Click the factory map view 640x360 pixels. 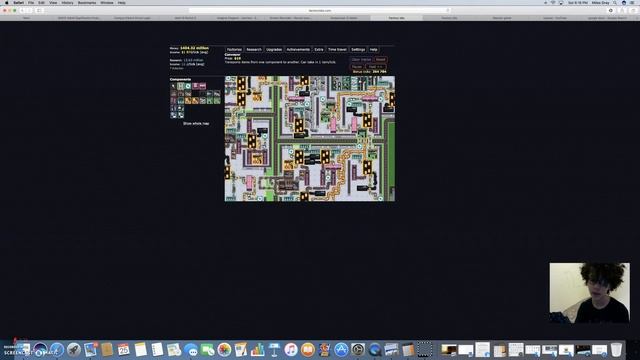pyautogui.click(x=310, y=138)
